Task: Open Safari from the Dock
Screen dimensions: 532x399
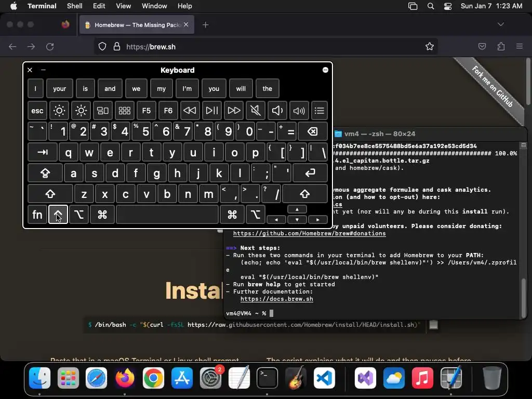Action: click(x=96, y=378)
